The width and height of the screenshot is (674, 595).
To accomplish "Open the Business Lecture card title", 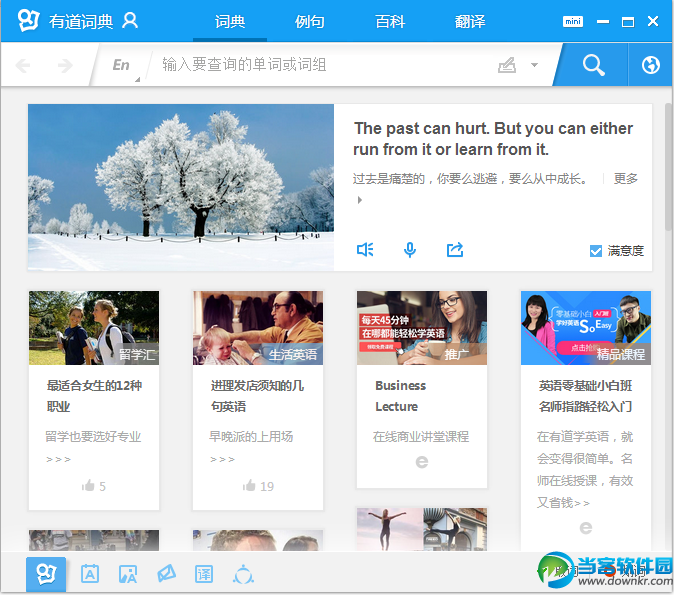I will tap(401, 396).
